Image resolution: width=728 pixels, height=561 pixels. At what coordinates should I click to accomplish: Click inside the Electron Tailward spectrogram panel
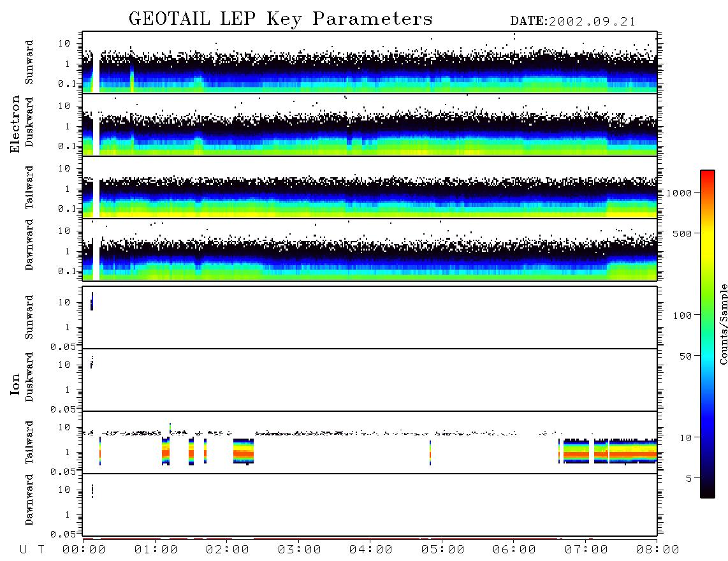[x=370, y=187]
